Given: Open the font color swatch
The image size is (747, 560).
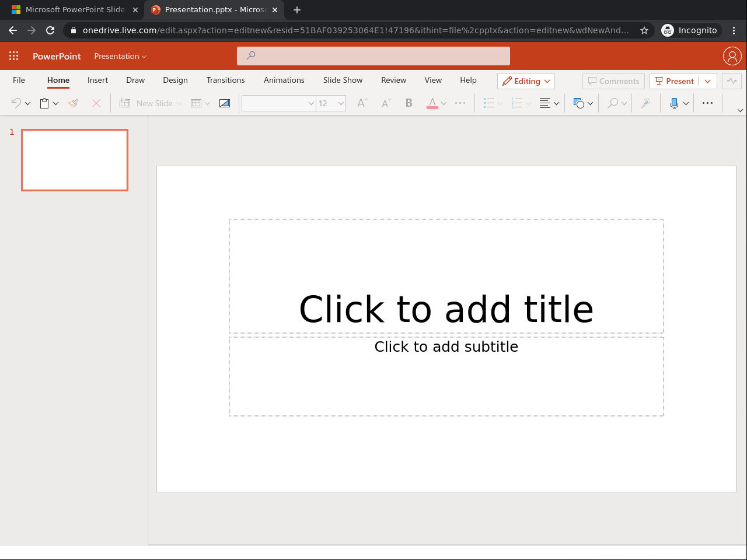Looking at the screenshot, I should (432, 103).
